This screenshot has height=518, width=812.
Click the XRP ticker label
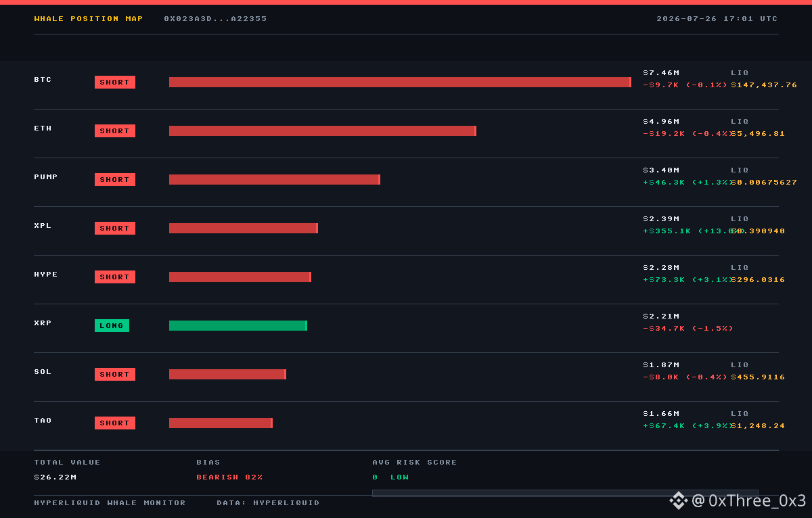(43, 323)
